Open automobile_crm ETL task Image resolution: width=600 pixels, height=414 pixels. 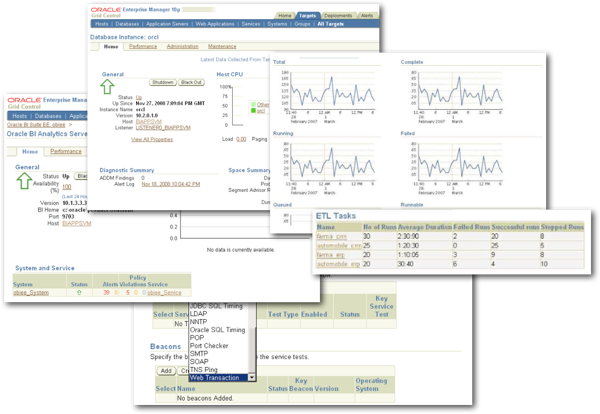point(339,246)
